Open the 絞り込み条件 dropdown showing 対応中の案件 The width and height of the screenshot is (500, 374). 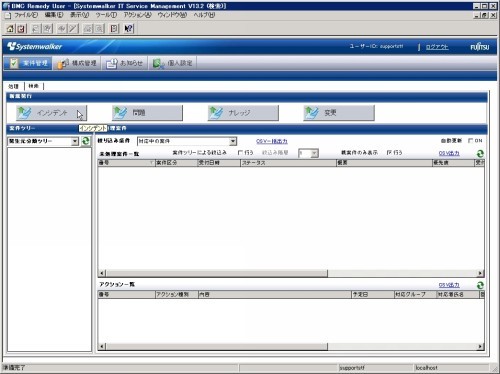coord(233,141)
